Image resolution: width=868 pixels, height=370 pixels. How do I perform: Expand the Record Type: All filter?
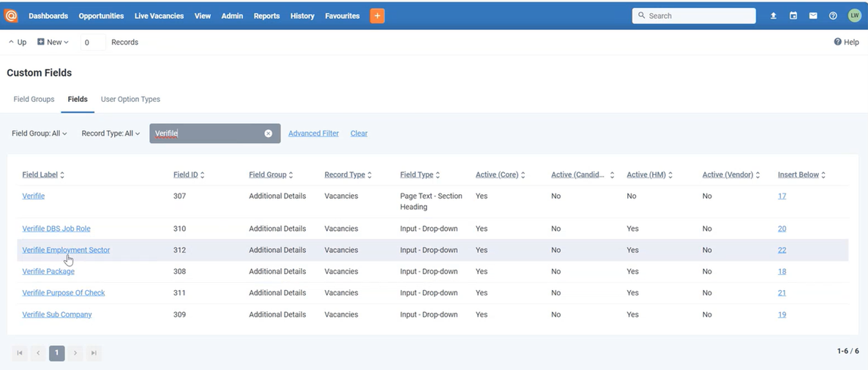(111, 133)
